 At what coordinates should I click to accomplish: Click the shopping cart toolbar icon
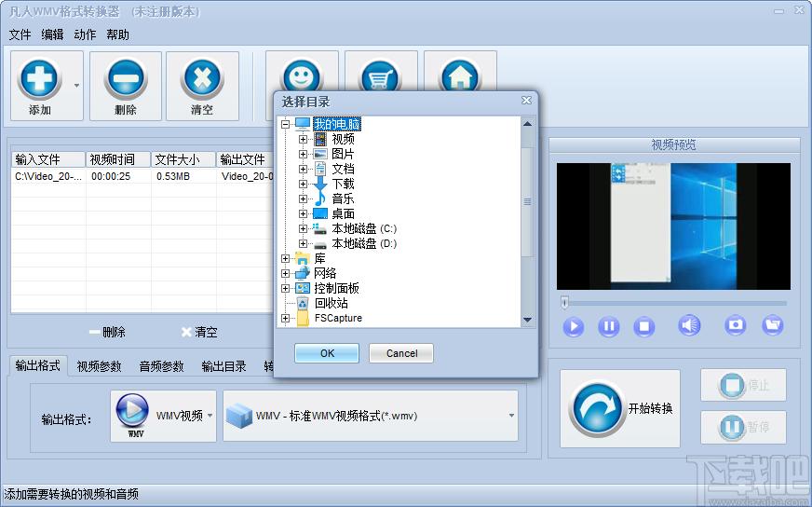(x=381, y=76)
